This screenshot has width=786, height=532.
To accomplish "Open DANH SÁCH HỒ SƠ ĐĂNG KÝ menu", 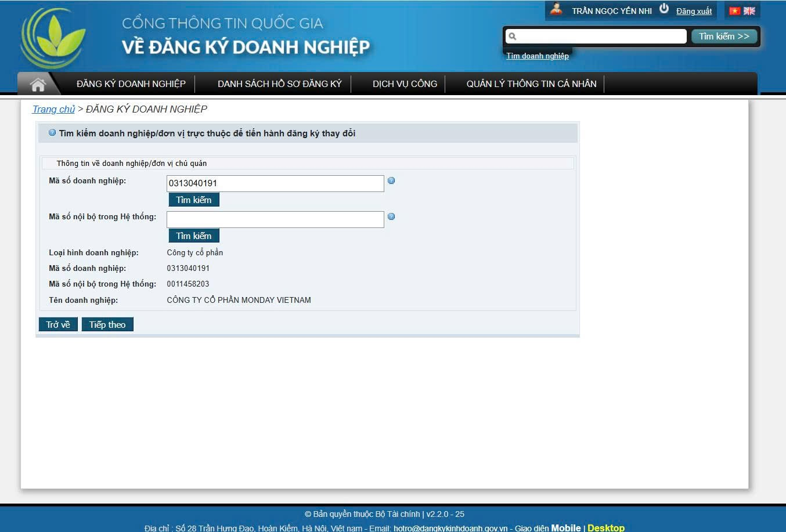I will click(279, 84).
